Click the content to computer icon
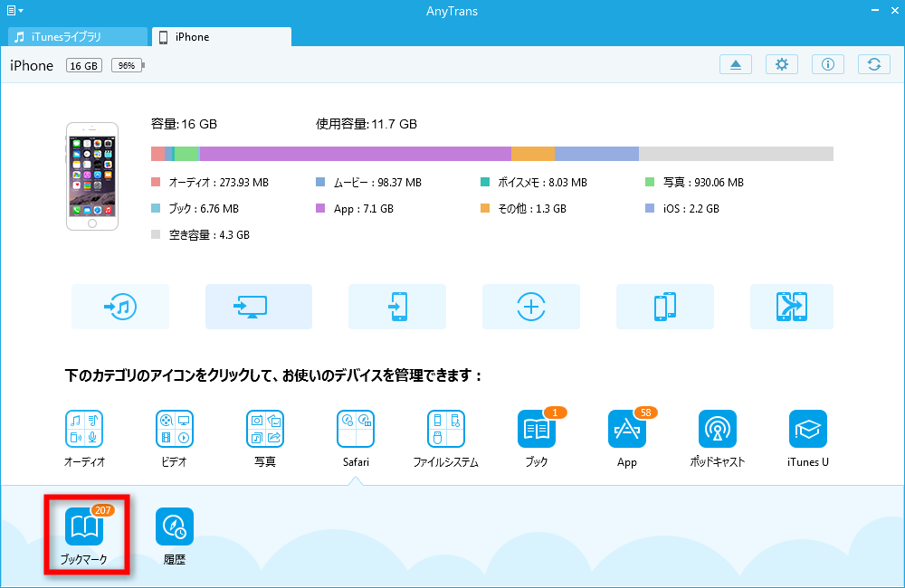This screenshot has width=905, height=588. pyautogui.click(x=259, y=307)
